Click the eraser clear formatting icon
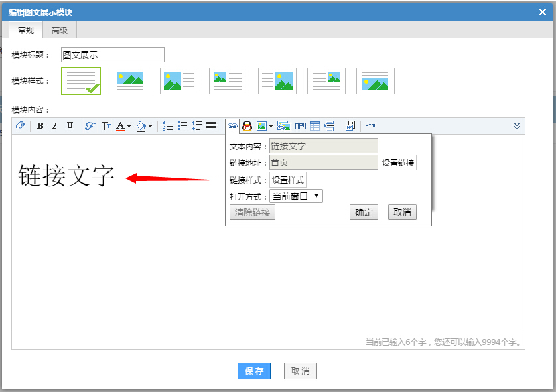556x392 pixels. pyautogui.click(x=20, y=126)
